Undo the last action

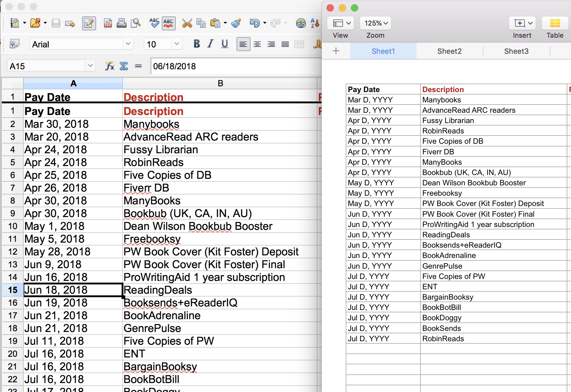click(254, 23)
